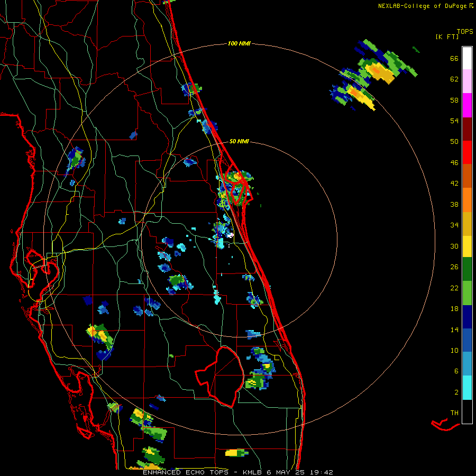Click the legend value 54
Viewport: 476px width, 476px height.
click(x=454, y=121)
